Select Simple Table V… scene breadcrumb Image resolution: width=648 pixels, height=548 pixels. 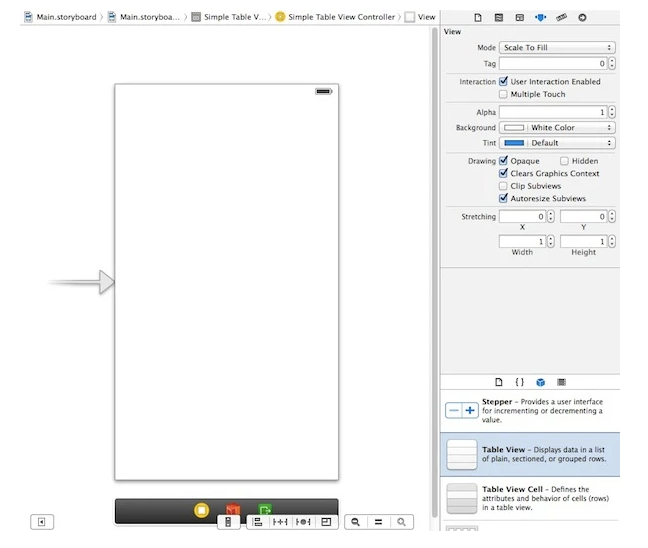click(229, 17)
